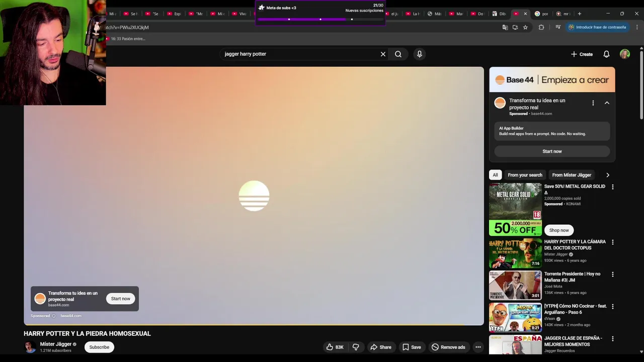Viewport: 644px width, 362px height.
Task: Open Cómo NO Cocinar video thumbnail
Action: pos(515,317)
